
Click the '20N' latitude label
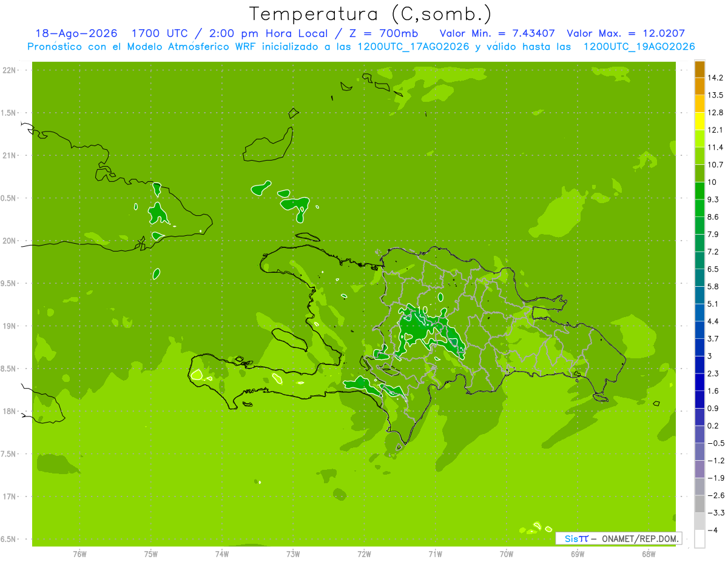click(x=9, y=241)
